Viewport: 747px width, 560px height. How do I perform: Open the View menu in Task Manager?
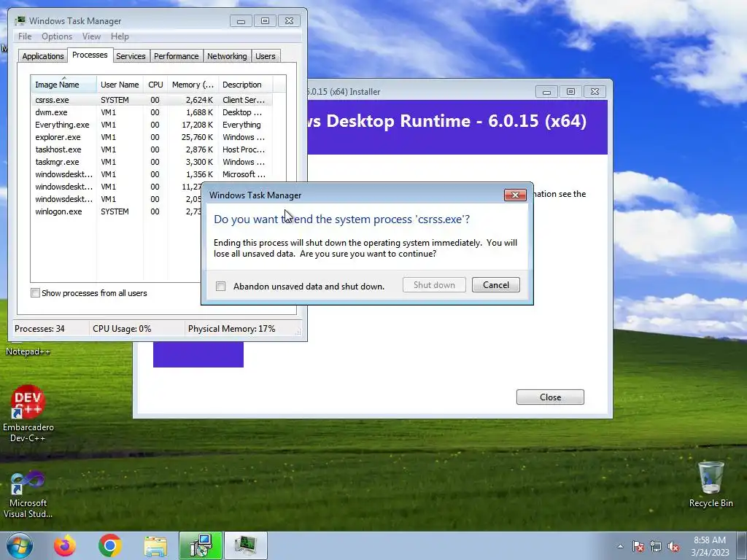point(91,36)
